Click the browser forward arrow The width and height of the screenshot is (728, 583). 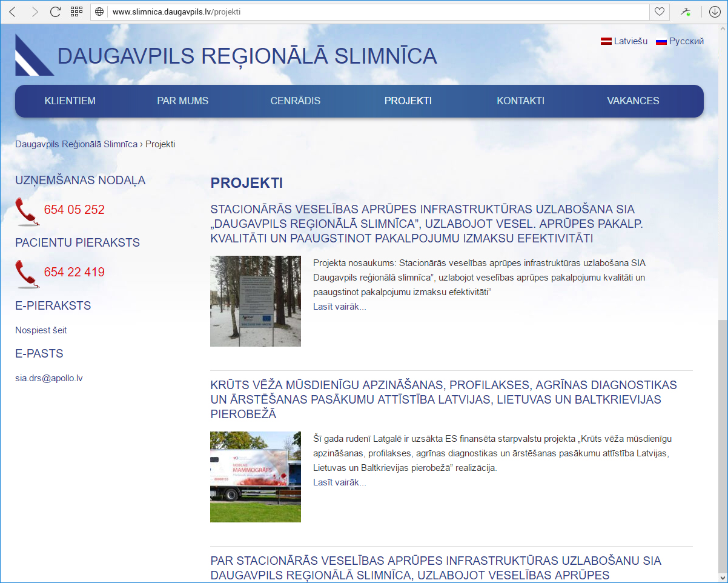click(34, 12)
